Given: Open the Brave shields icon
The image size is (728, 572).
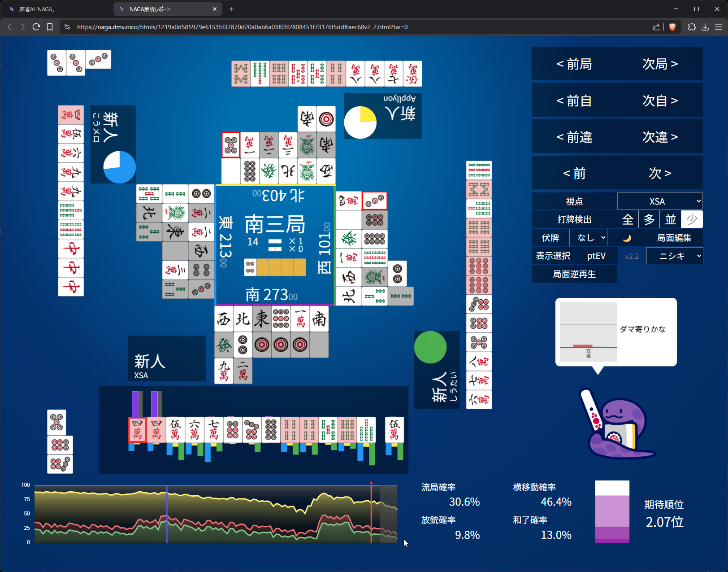Looking at the screenshot, I should point(672,27).
